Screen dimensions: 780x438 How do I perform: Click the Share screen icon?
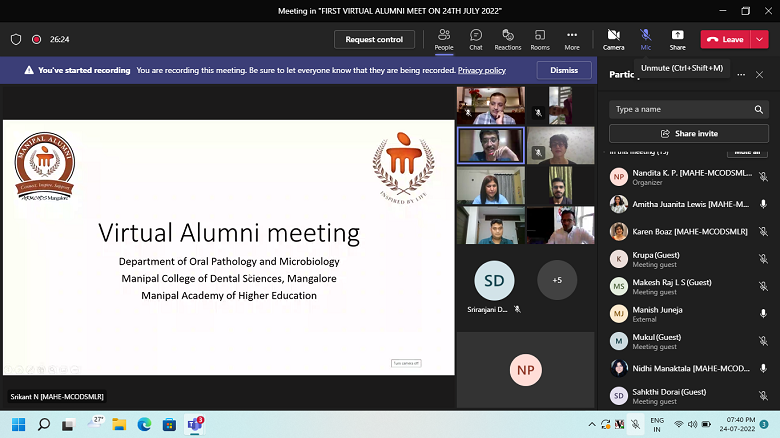pos(677,39)
